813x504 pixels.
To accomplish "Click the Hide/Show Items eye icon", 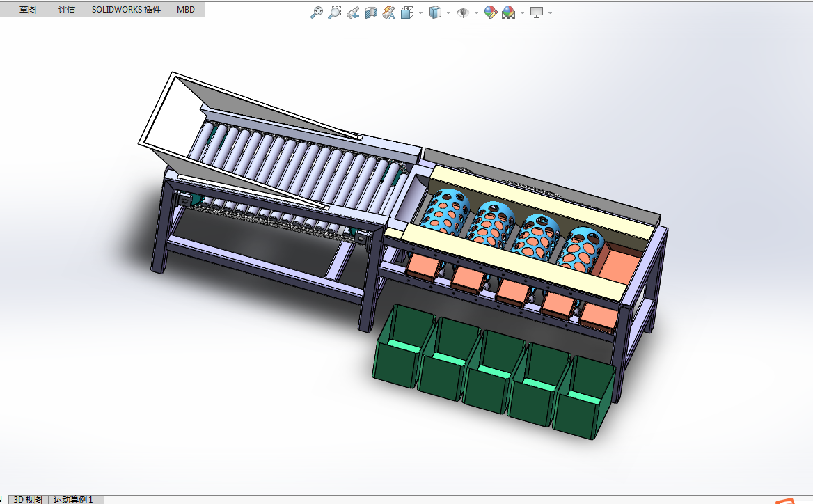I will coord(462,13).
